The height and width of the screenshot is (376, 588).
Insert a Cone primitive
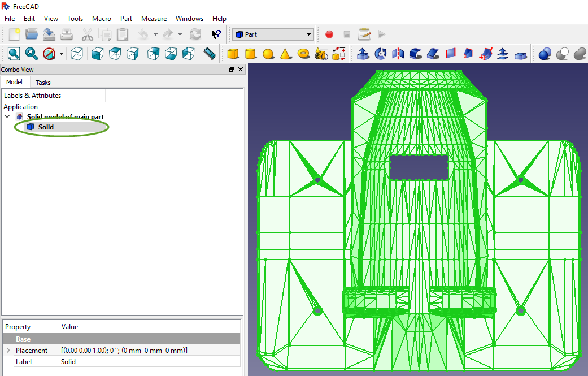point(285,53)
